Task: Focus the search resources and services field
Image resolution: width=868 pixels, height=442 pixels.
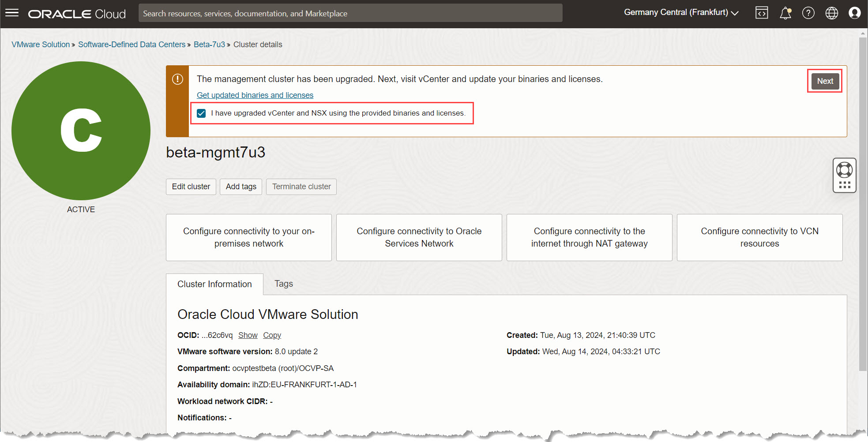Action: point(350,13)
